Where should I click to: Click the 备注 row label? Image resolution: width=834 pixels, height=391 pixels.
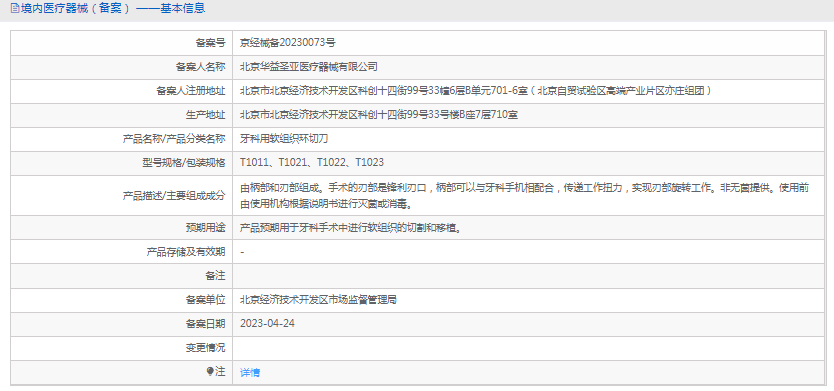215,276
